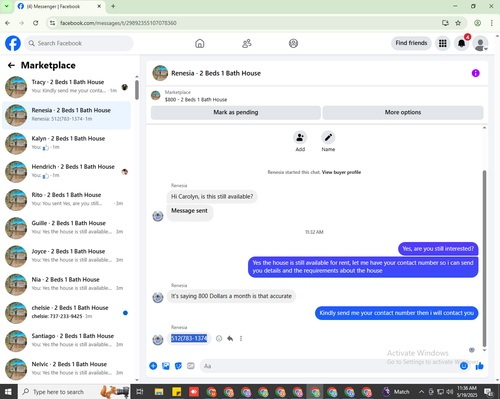Click the sticker icon in composer

coord(178,366)
